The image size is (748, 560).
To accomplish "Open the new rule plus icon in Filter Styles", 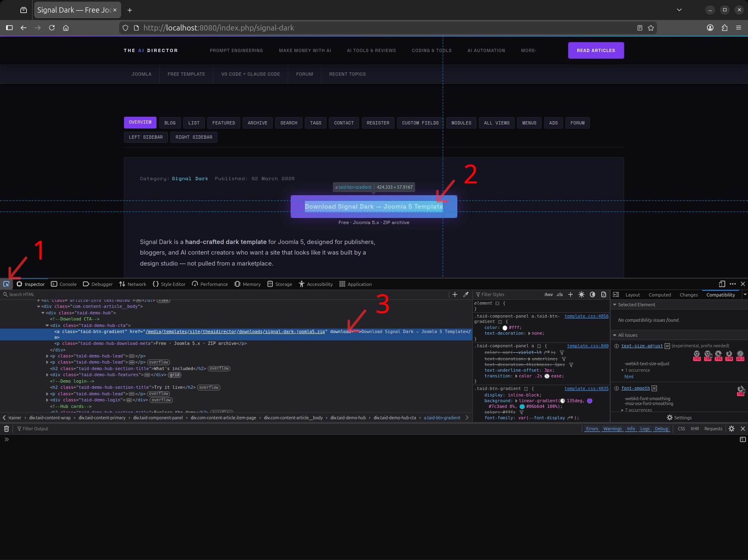I will coord(570,294).
